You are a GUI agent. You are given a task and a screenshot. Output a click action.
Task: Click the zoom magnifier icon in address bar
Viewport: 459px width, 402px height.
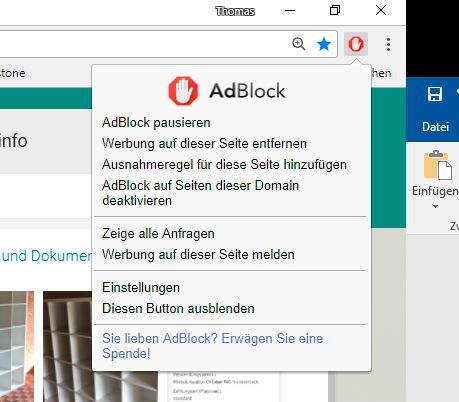[x=299, y=44]
